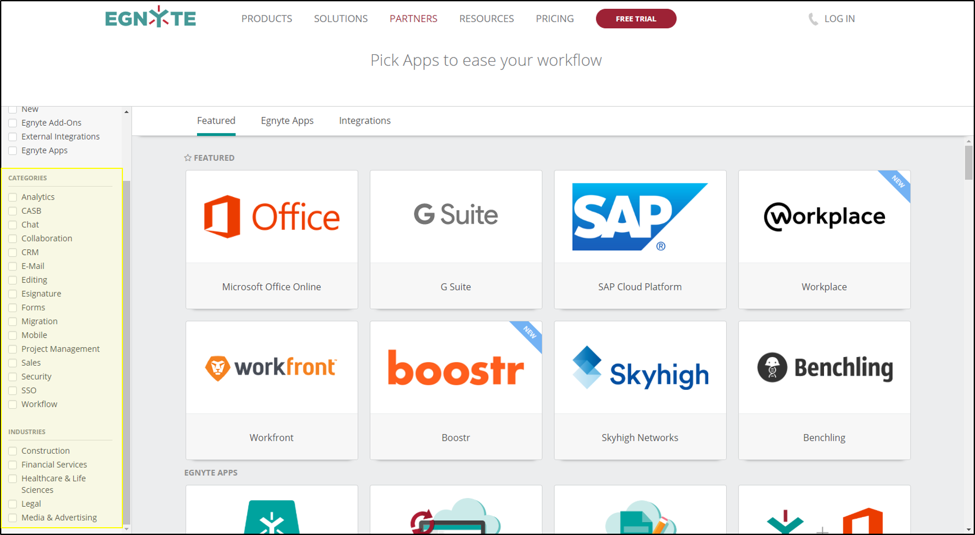Switch to the Integrations tab
The image size is (975, 535).
364,121
